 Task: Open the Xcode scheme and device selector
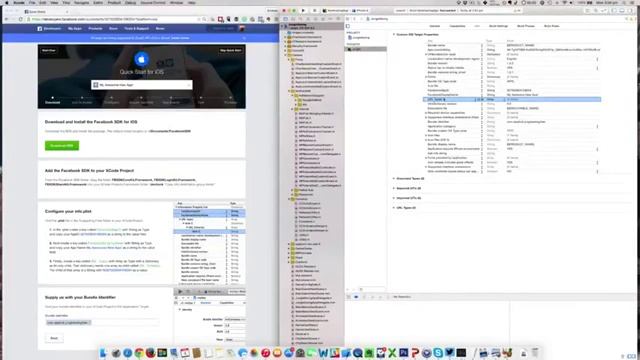[x=346, y=11]
